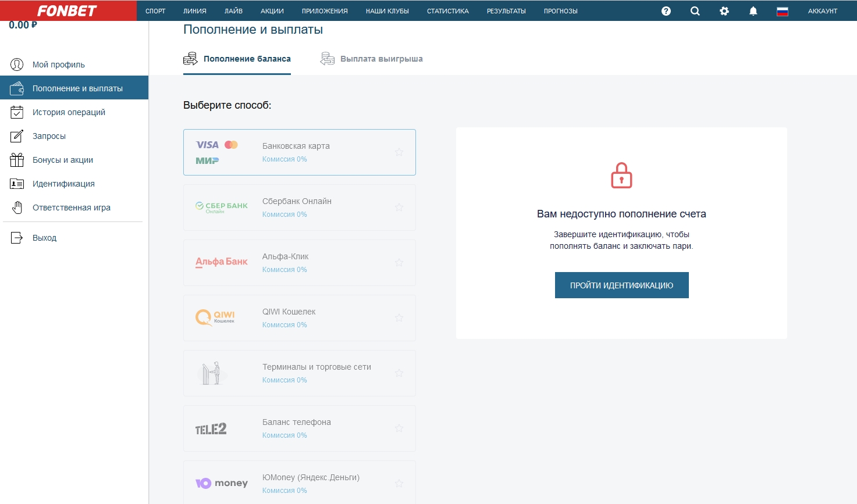Click the help question mark icon
Image resolution: width=857 pixels, height=504 pixels.
point(666,11)
